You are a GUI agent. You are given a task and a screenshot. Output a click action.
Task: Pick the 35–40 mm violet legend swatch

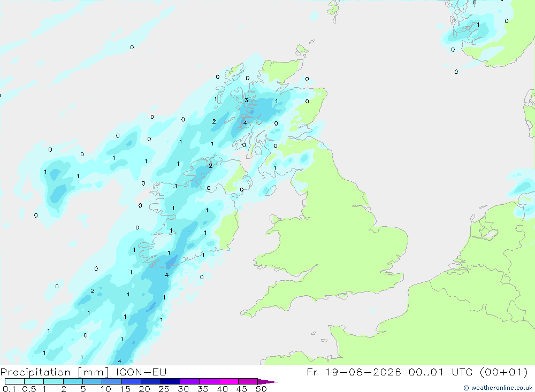[209, 381]
